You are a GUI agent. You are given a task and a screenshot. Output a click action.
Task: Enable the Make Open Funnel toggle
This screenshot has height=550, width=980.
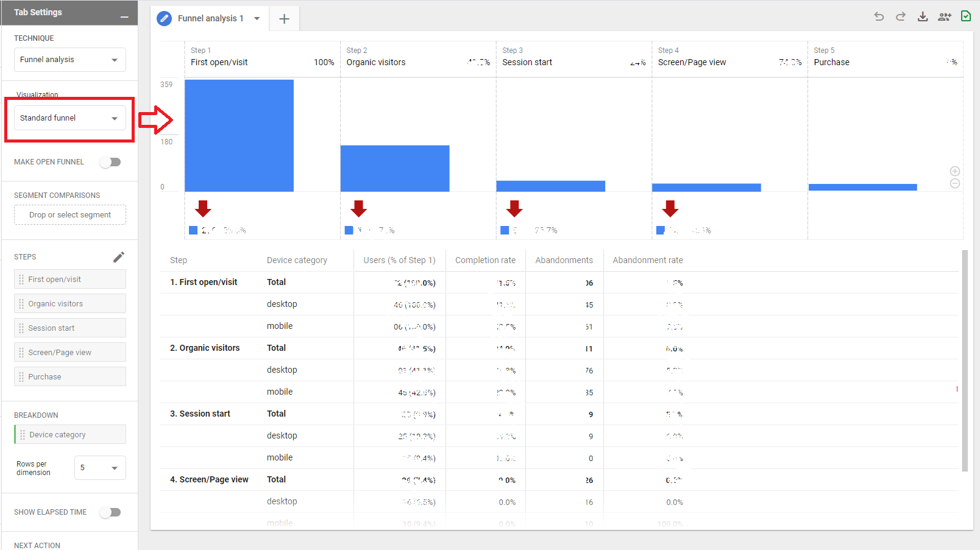pos(111,162)
